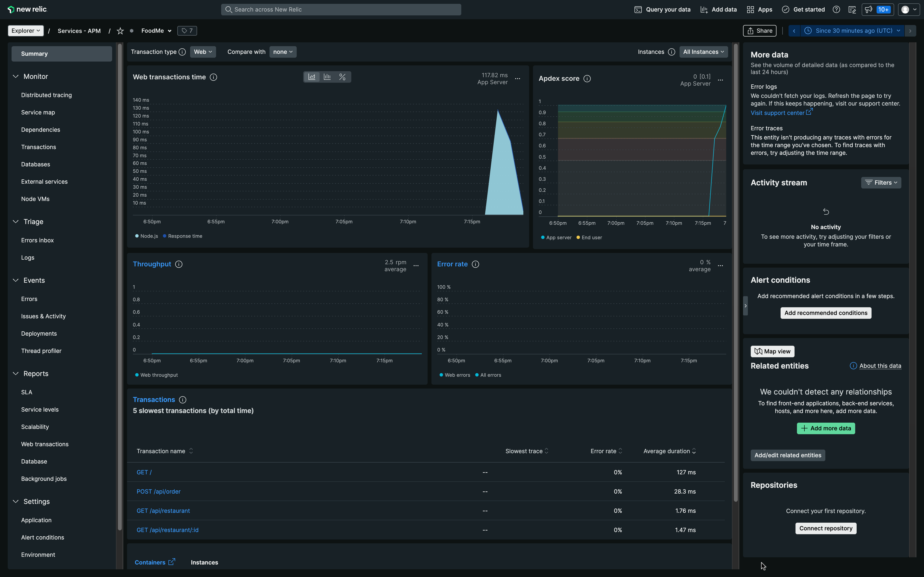This screenshot has width=924, height=577.
Task: Click info icon next to Apdex score
Action: coord(587,79)
